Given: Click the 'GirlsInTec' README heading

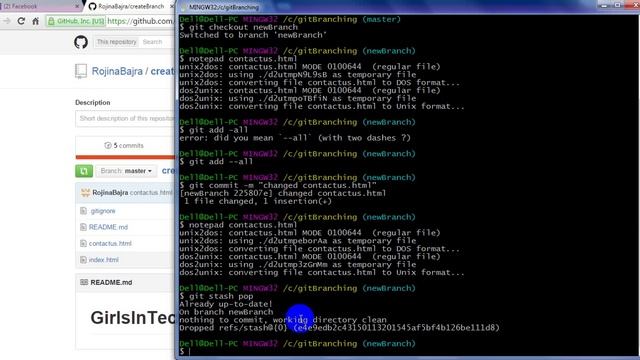Looking at the screenshot, I should pyautogui.click(x=133, y=318).
